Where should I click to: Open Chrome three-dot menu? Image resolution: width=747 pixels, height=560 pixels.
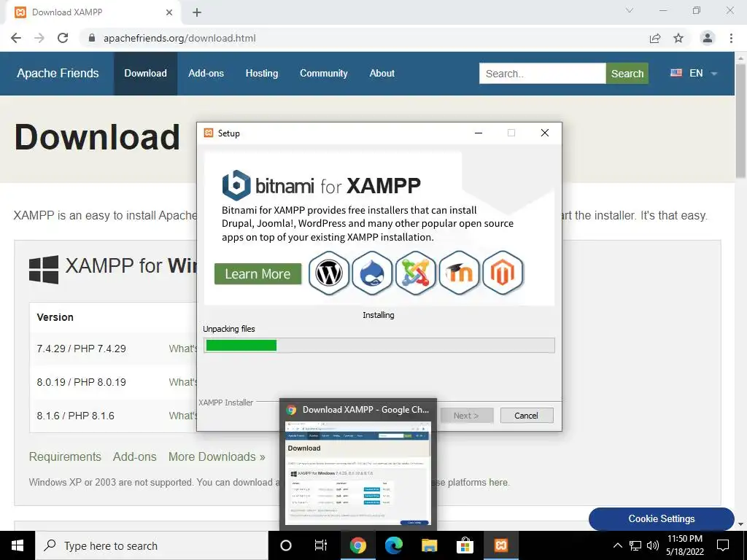[731, 38]
